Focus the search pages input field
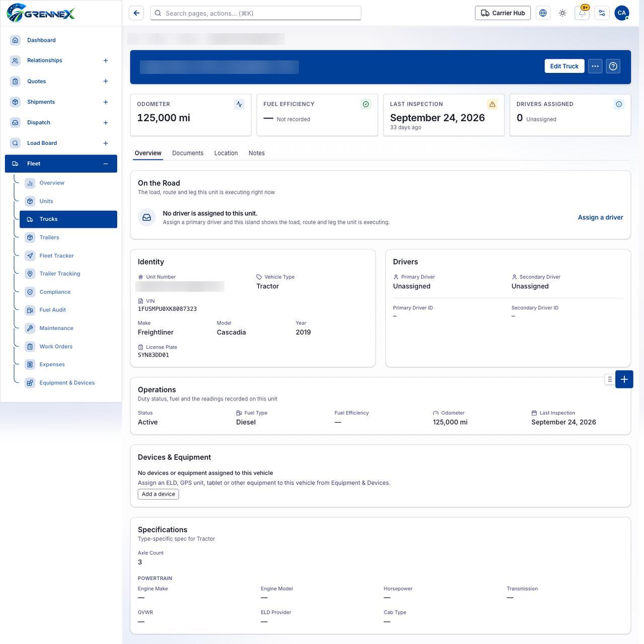 point(256,13)
